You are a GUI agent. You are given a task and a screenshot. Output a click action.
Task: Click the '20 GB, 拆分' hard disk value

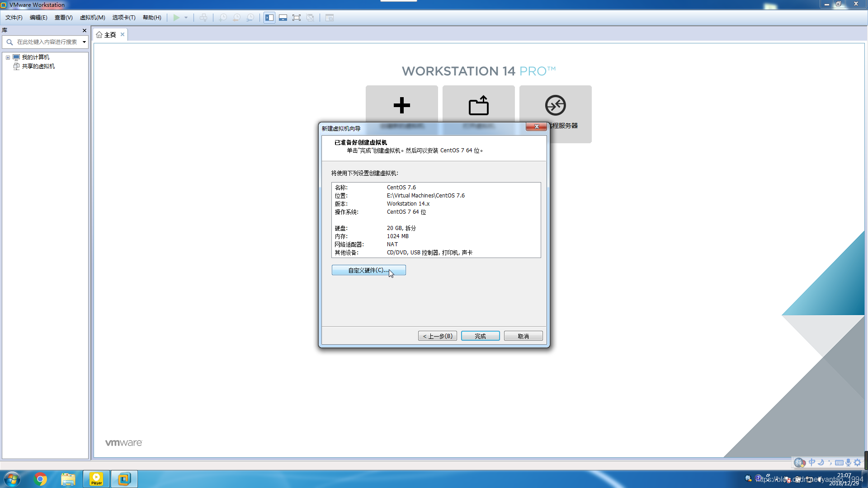coord(401,228)
